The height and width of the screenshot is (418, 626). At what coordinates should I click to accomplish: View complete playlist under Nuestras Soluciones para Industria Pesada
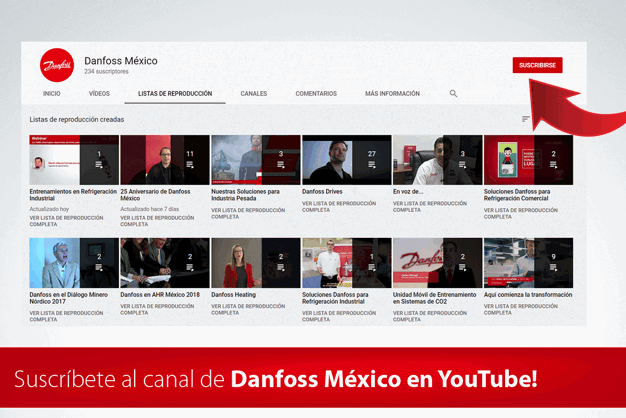coord(248,213)
